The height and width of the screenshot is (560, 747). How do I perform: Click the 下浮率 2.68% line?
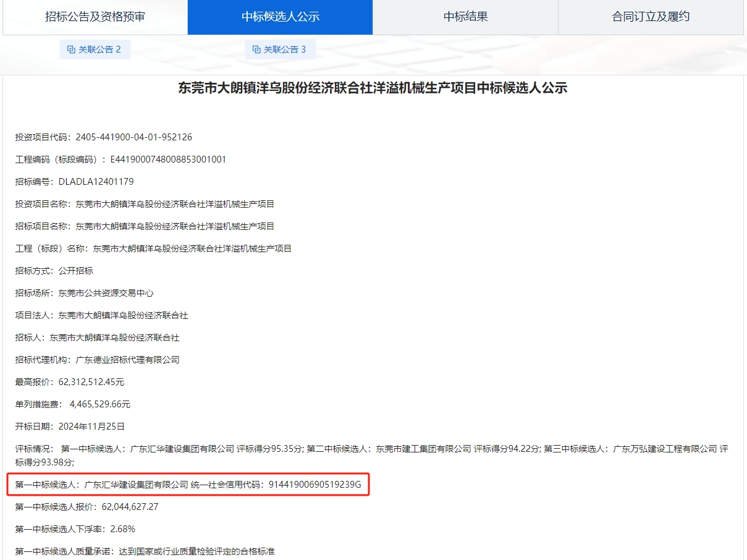pyautogui.click(x=75, y=529)
